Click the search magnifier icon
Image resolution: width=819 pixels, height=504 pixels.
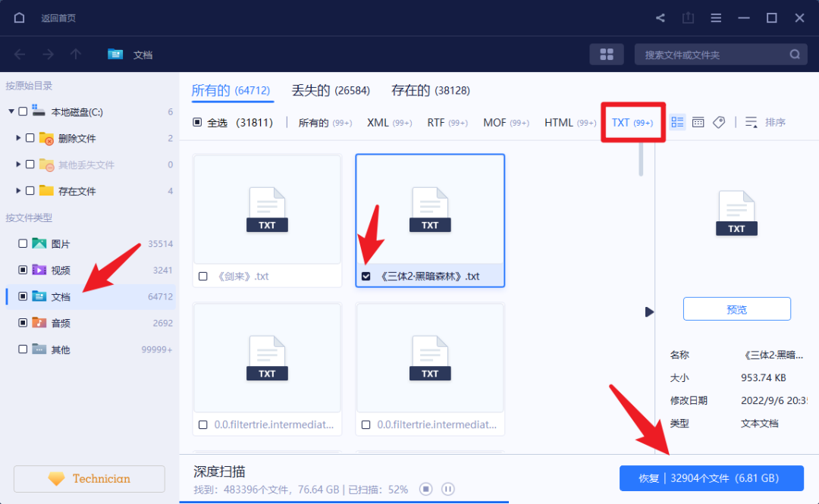pyautogui.click(x=795, y=55)
